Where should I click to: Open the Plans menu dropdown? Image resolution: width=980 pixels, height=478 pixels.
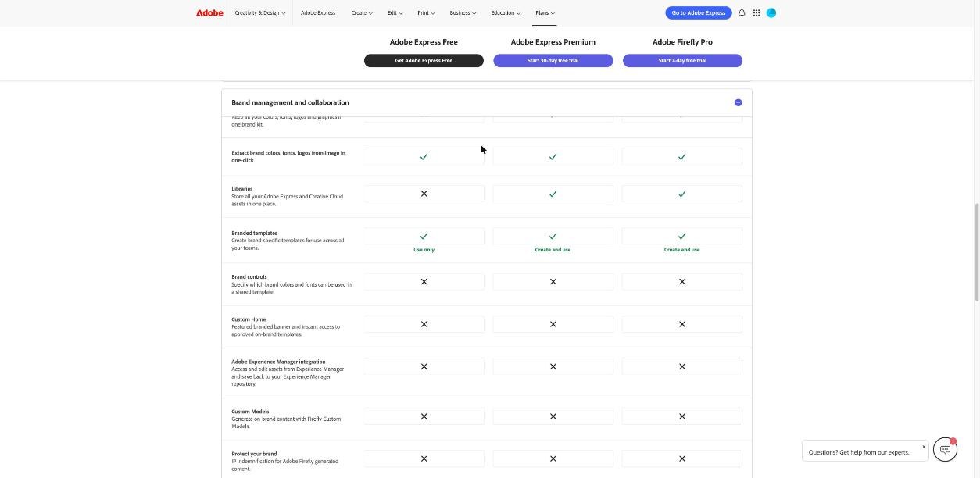pyautogui.click(x=545, y=12)
